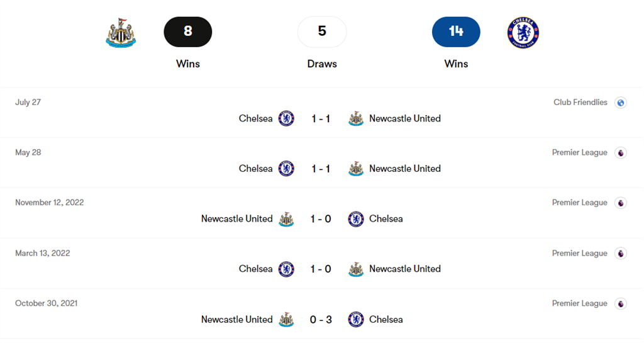
Task: Click Premier League icon in October 30, 2021 row
Action: click(621, 303)
